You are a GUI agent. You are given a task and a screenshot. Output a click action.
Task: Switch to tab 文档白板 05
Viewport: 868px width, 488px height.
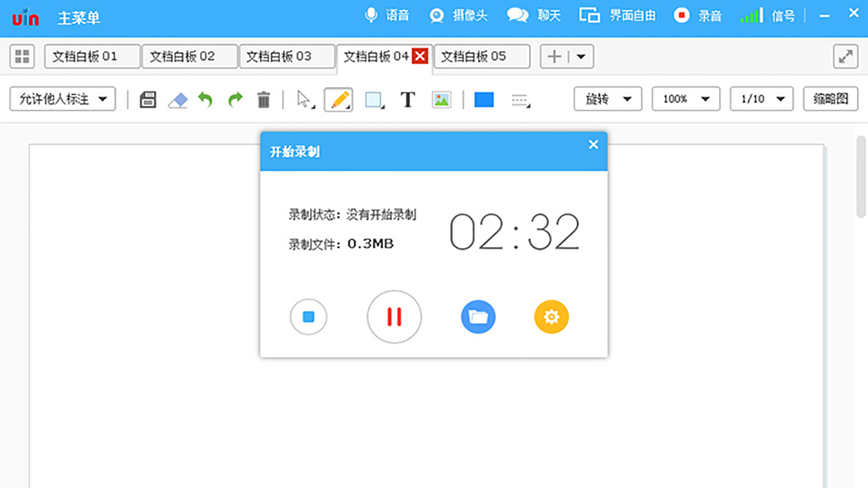[482, 56]
